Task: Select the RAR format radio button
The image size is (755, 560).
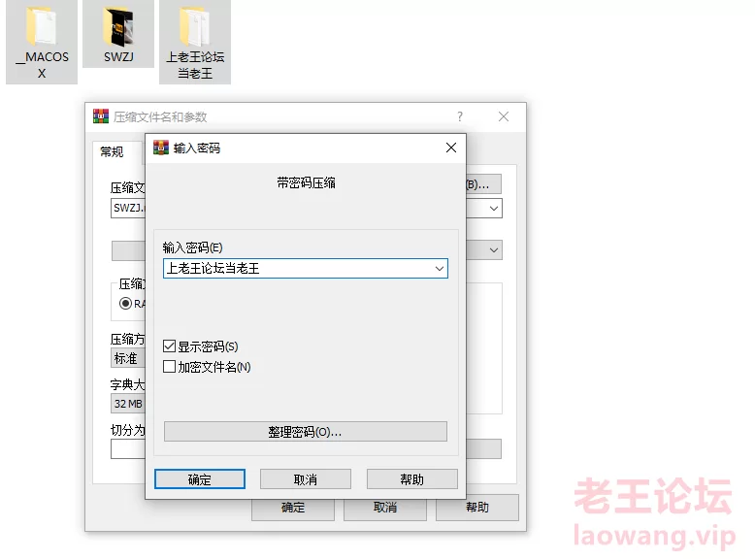Action: [x=126, y=304]
